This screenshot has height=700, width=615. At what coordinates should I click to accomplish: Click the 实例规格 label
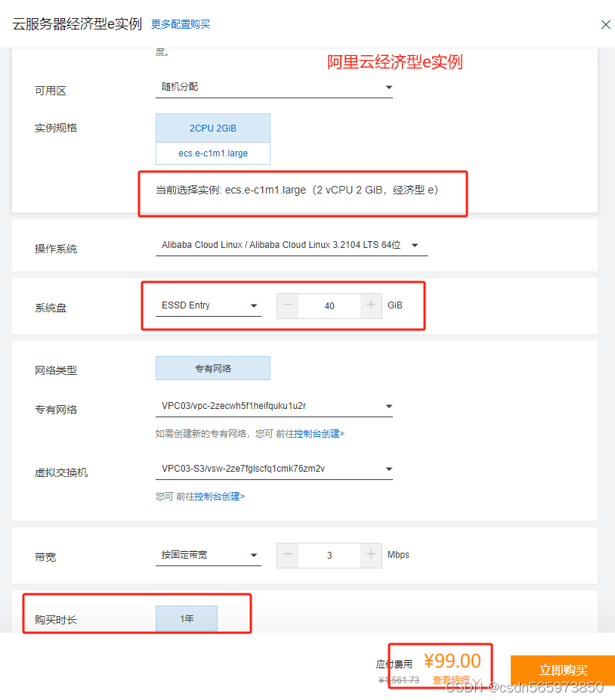point(56,128)
